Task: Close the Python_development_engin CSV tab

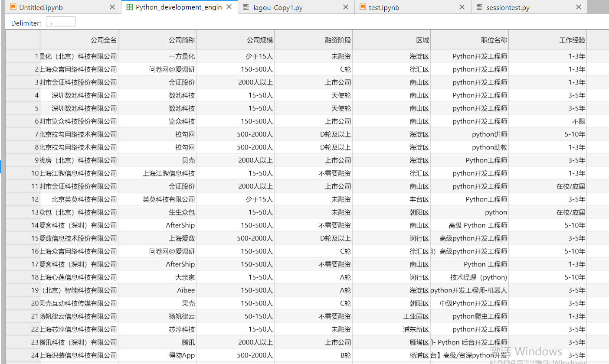Action: (229, 7)
